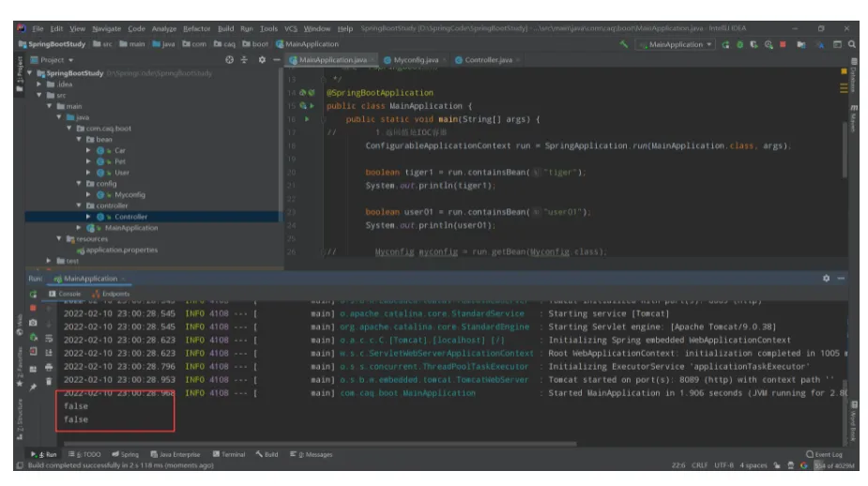Open the Project panel settings gear

(x=262, y=60)
